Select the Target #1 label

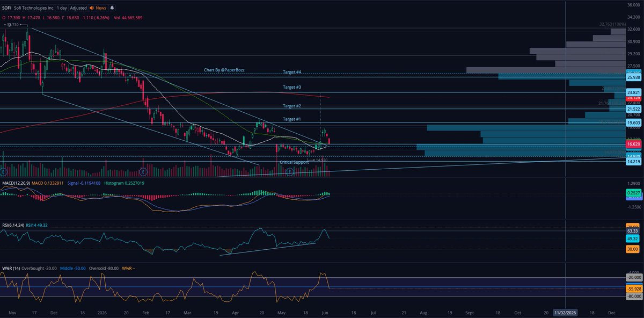pyautogui.click(x=292, y=119)
